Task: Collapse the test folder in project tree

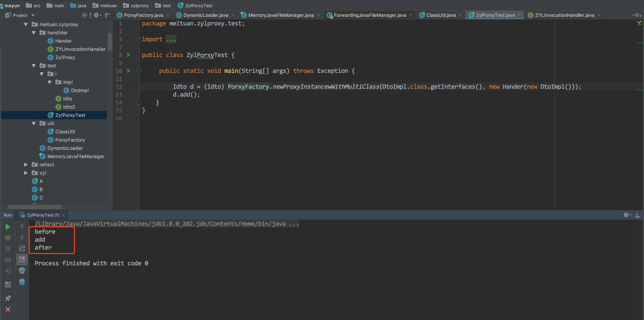Action: [x=34, y=66]
